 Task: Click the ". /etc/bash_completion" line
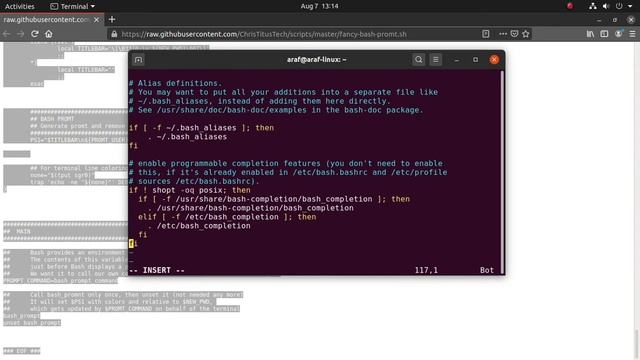199,226
